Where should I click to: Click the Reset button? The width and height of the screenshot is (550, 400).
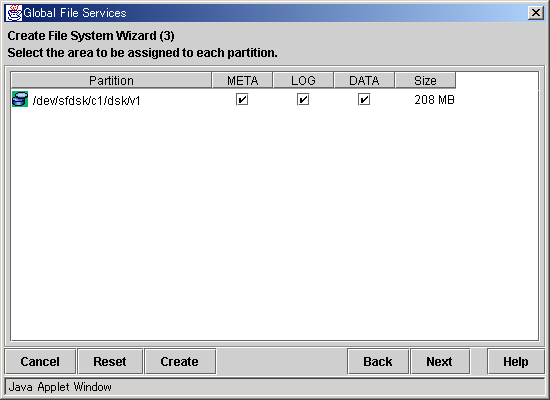[110, 361]
